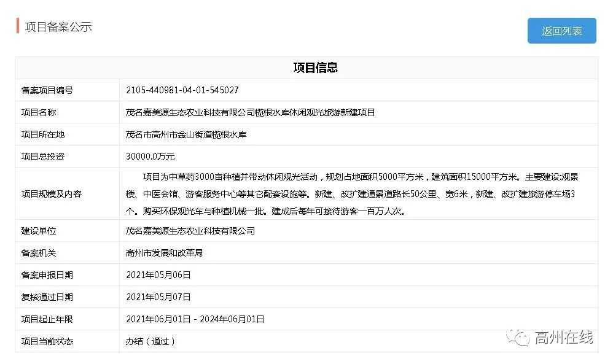Click the 项目总投资 label
The image size is (613, 364).
pos(42,157)
